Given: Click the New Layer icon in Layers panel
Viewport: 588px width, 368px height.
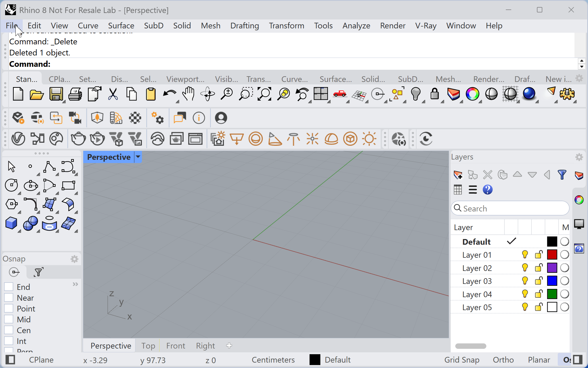Looking at the screenshot, I should [x=458, y=175].
